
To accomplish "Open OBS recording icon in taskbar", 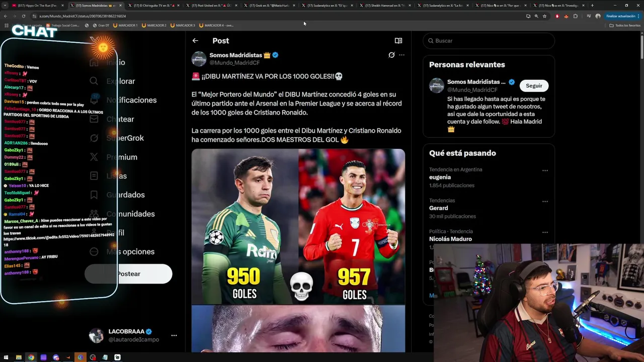I will click(x=93, y=357).
